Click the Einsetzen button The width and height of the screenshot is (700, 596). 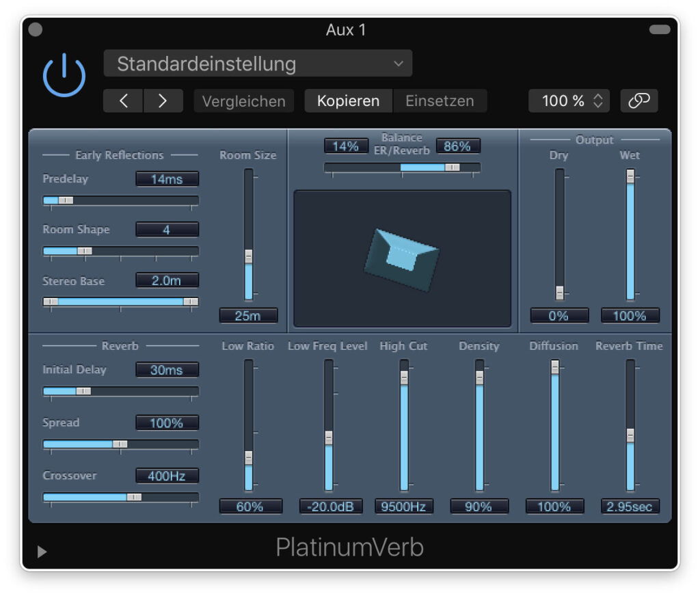tap(440, 101)
